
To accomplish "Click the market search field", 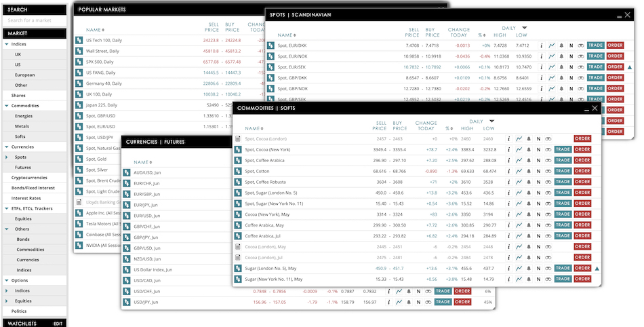I will [33, 20].
